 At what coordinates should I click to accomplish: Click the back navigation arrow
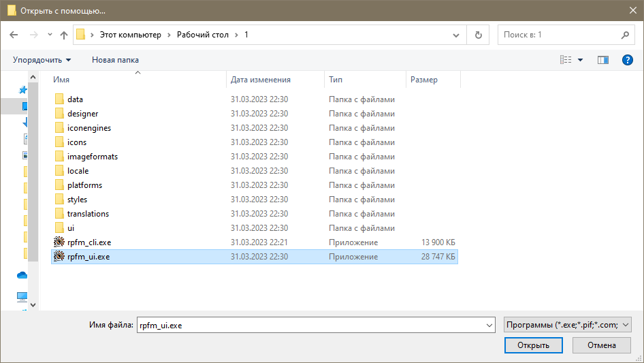pyautogui.click(x=14, y=35)
